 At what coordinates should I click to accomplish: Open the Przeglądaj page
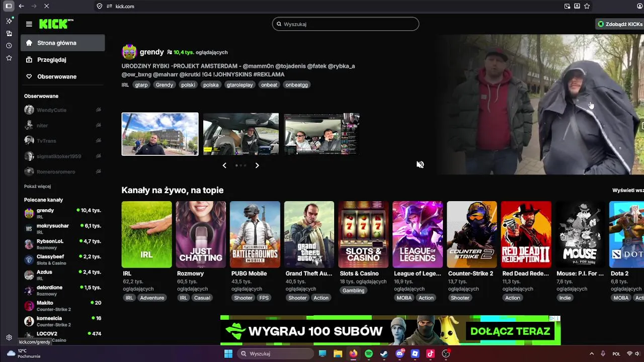[63, 60]
